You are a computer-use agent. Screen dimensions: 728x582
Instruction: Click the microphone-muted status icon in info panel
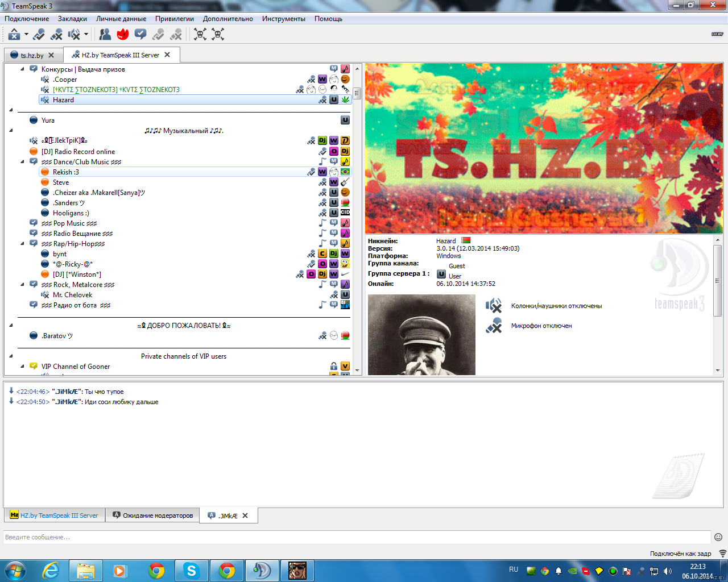(x=494, y=326)
